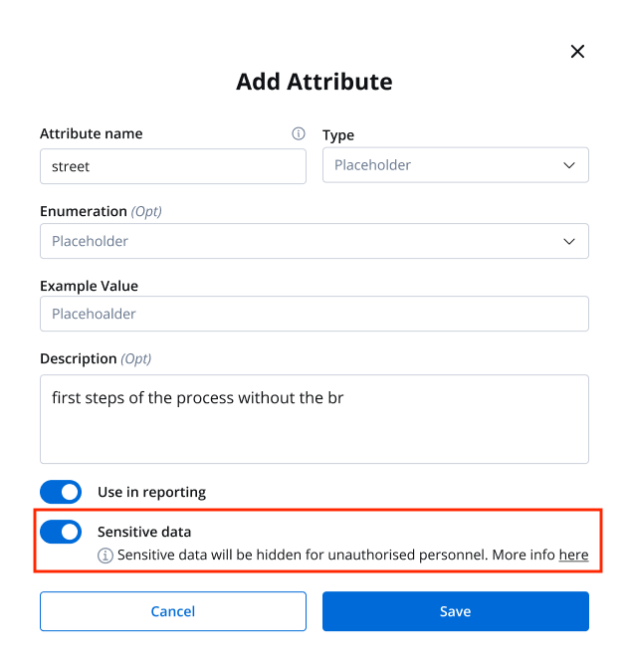
Task: Save the new attribute
Action: [x=456, y=611]
